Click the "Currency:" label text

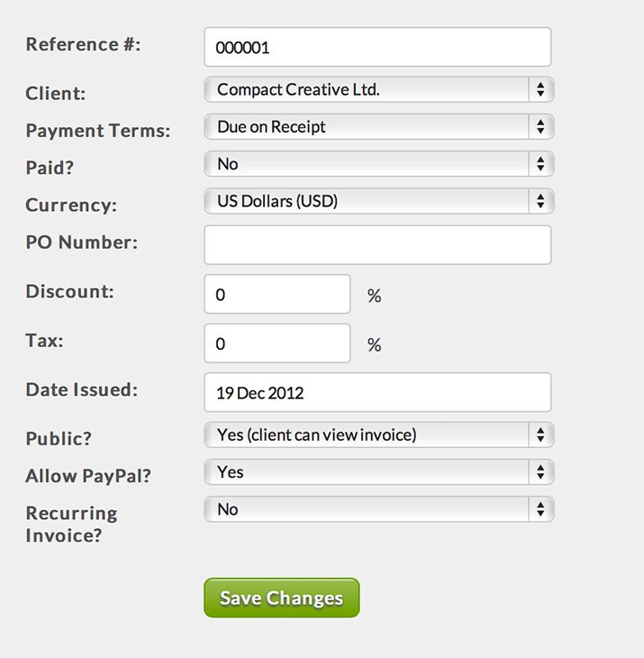click(x=71, y=206)
